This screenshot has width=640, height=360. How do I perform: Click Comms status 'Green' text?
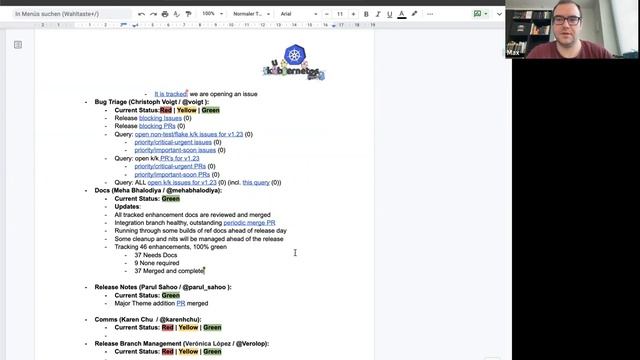pos(212,327)
